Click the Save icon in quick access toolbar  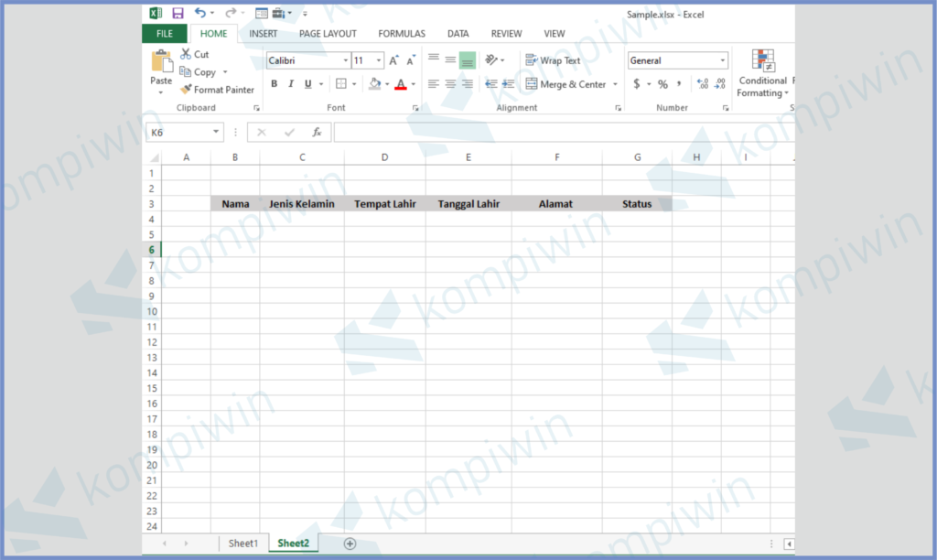tap(178, 14)
